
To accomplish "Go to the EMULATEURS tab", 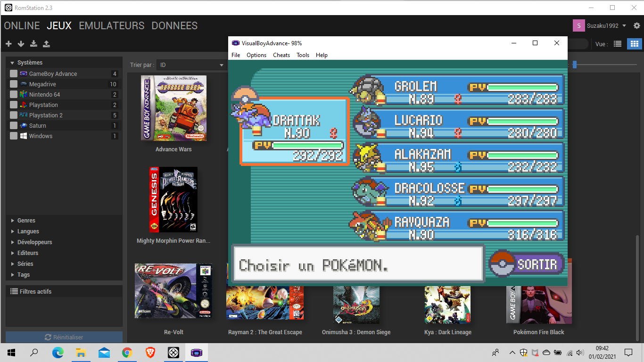I will tap(111, 25).
